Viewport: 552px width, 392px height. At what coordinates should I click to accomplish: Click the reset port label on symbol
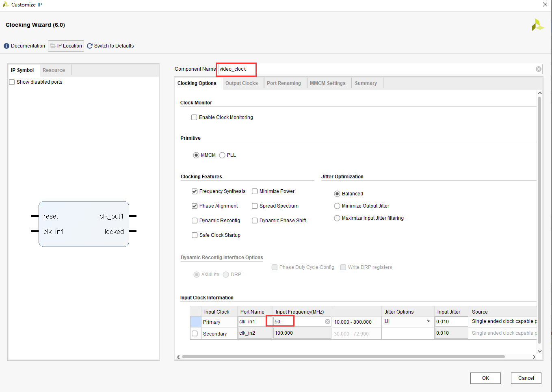[51, 217]
